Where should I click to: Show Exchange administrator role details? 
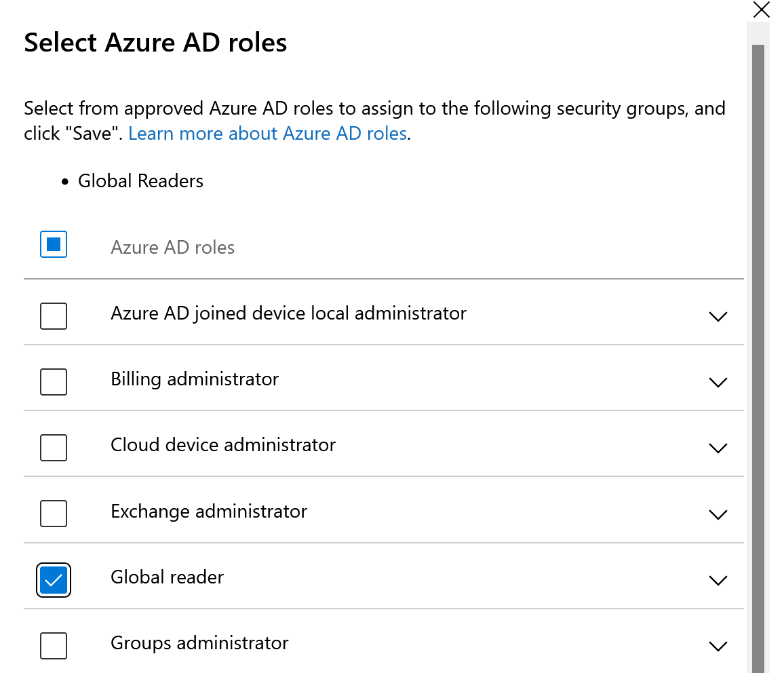point(717,514)
